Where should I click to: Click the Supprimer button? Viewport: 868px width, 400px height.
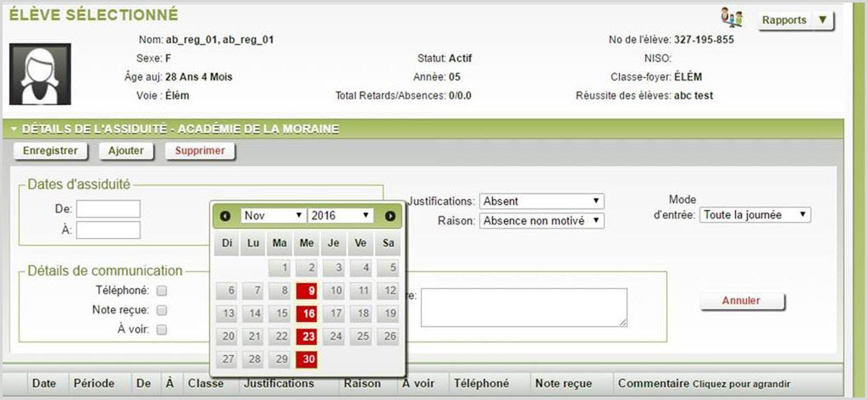click(x=200, y=151)
